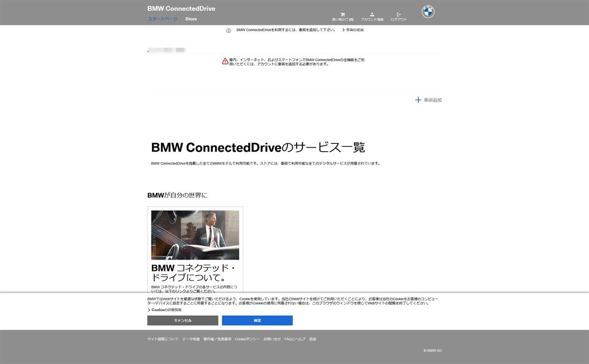Screen dimensions: 589x364
Task: Click the 買い物かご (0) label
Action: click(x=343, y=20)
